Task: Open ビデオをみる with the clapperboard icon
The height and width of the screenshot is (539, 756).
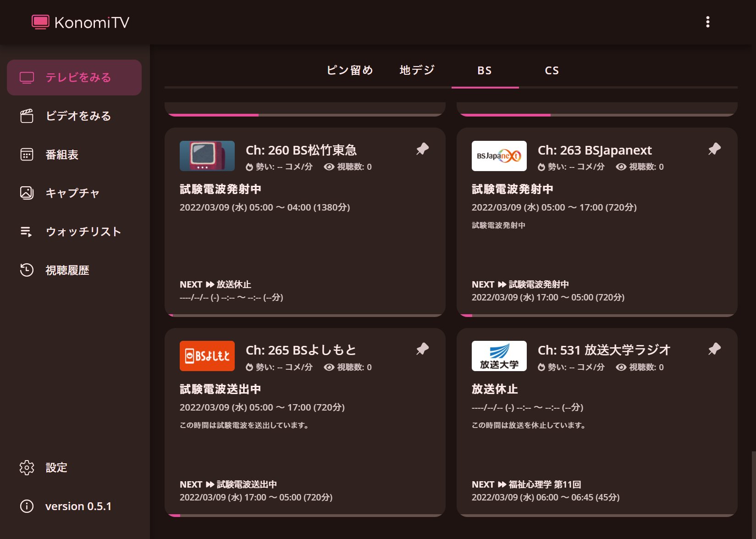Action: coord(27,116)
